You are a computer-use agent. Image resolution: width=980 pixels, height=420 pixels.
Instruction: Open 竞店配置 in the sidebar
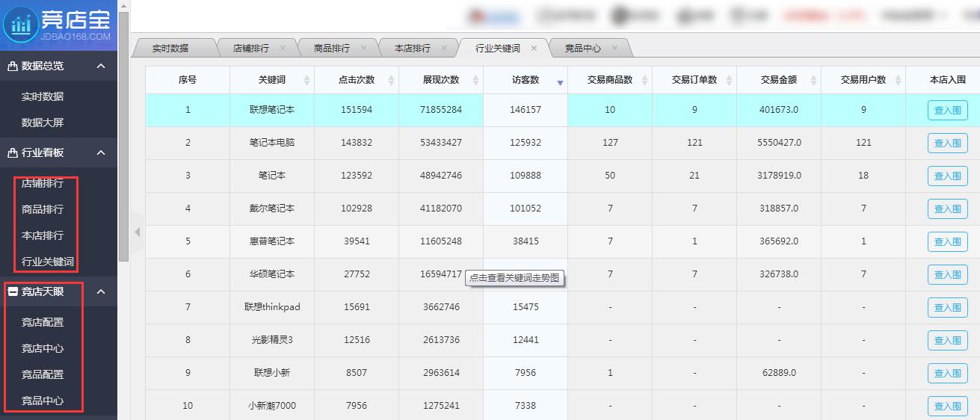point(43,323)
